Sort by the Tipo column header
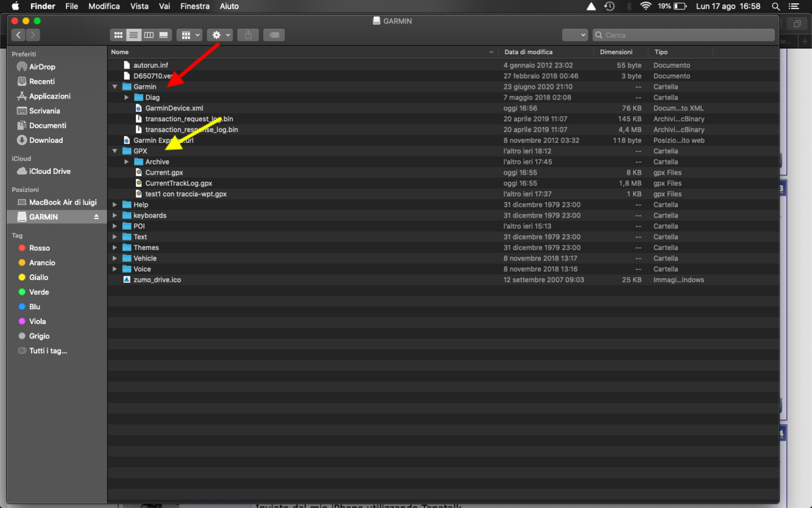This screenshot has height=508, width=812. [x=681, y=52]
